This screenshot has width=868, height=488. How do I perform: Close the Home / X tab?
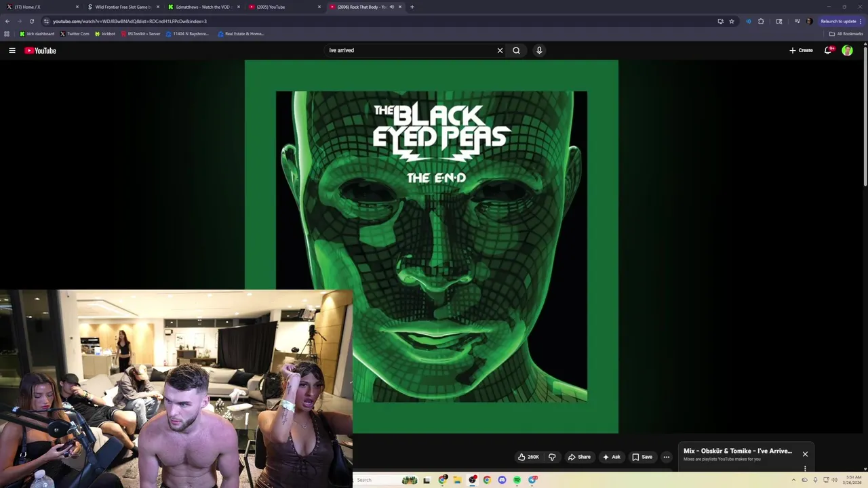pos(77,7)
